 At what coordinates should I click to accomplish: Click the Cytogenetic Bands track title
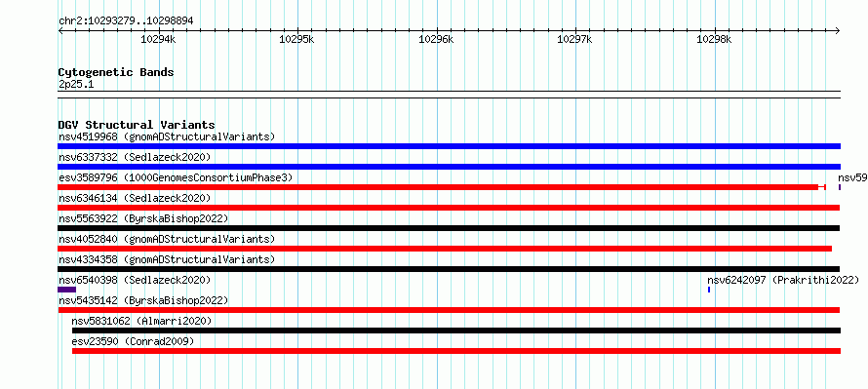pyautogui.click(x=116, y=72)
